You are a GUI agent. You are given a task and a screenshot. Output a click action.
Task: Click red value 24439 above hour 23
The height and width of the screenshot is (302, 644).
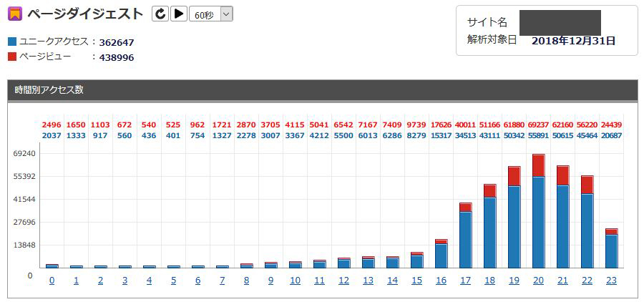point(612,125)
